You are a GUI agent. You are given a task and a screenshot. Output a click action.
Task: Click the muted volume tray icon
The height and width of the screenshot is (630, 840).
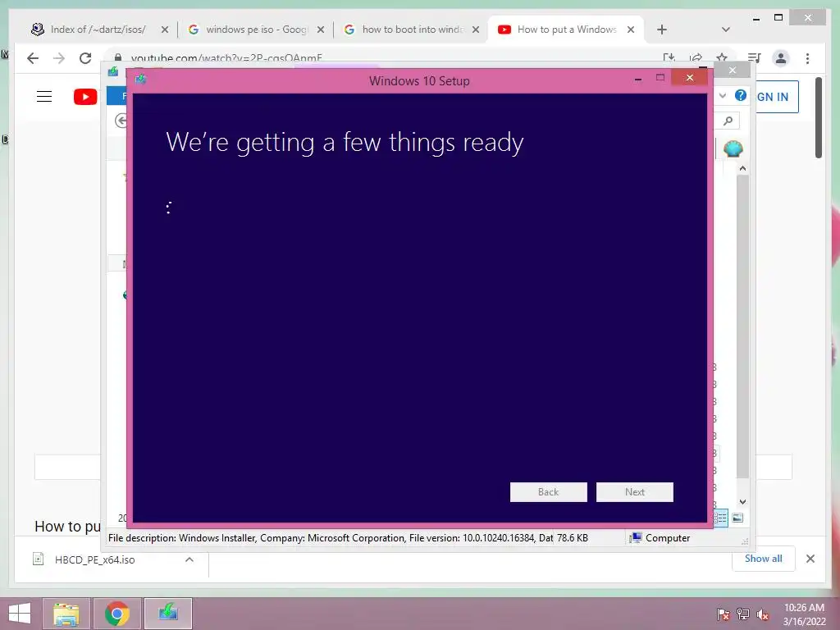pyautogui.click(x=763, y=614)
